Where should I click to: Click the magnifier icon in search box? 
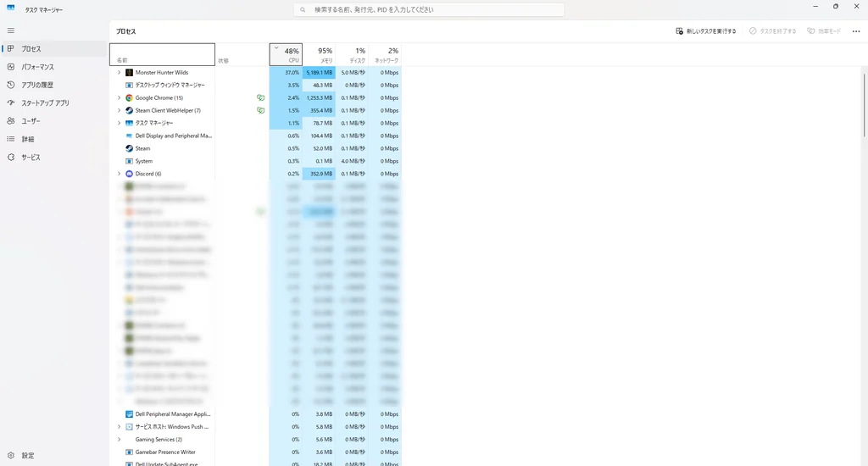(x=303, y=10)
